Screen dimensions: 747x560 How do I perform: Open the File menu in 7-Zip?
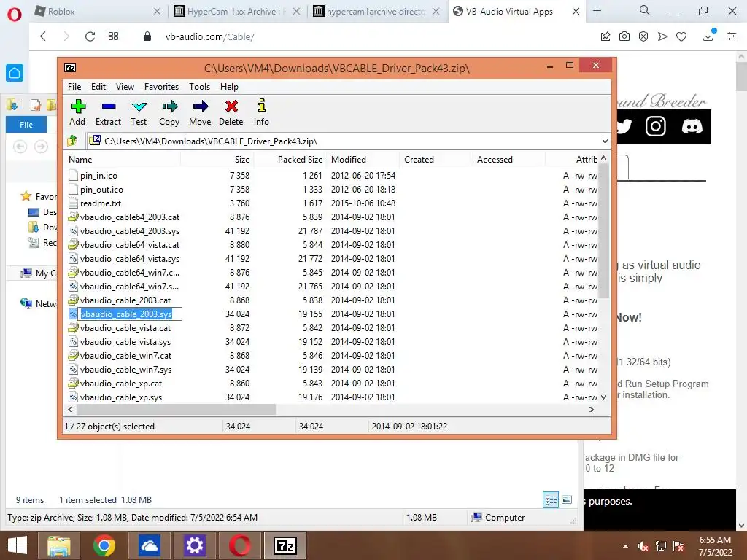point(74,87)
